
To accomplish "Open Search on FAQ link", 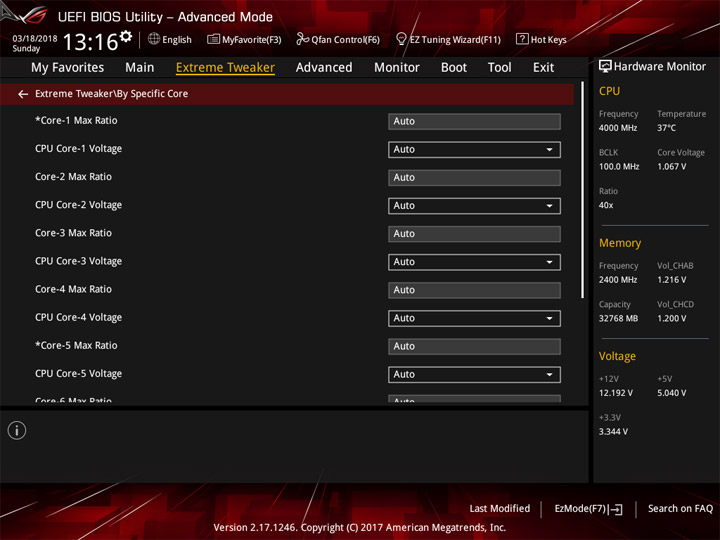I will pyautogui.click(x=680, y=509).
